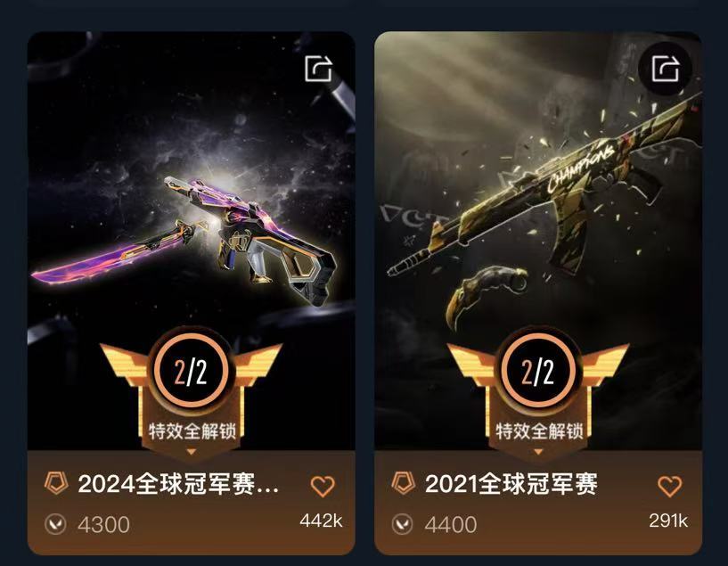The width and height of the screenshot is (728, 566).
Task: Open the 2/2 badge on 2024 card
Action: 191,372
